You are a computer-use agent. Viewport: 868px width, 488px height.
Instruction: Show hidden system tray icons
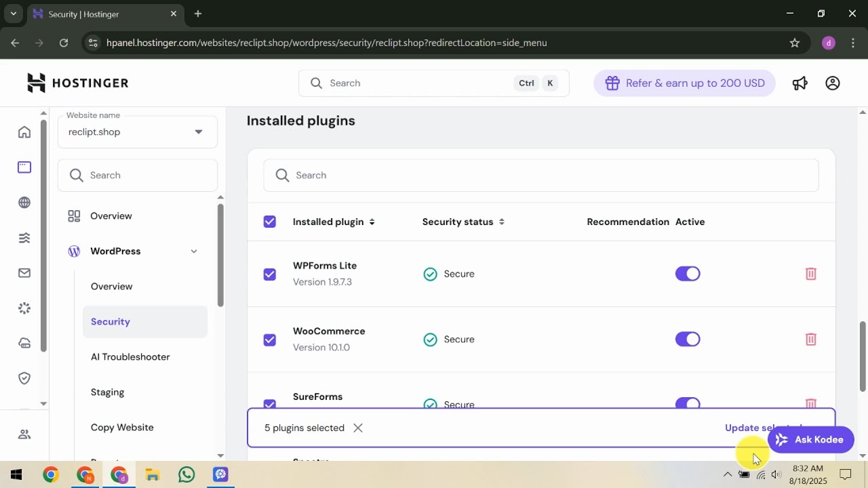[728, 474]
